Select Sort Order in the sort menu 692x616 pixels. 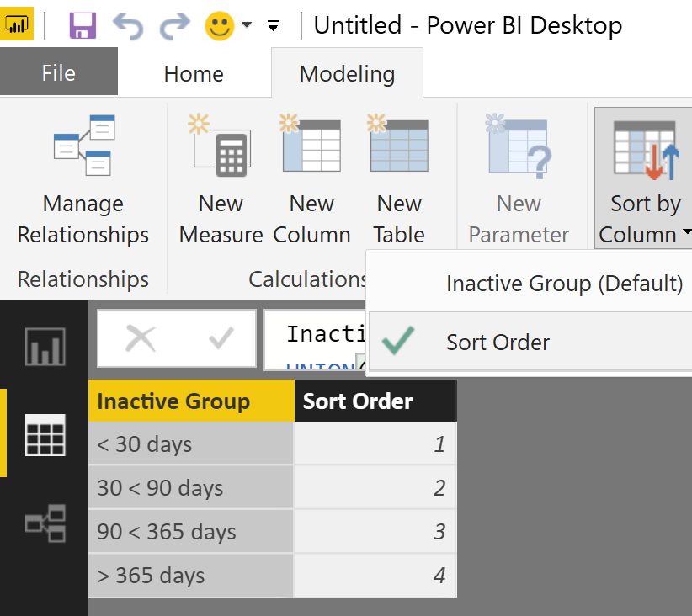(530, 342)
